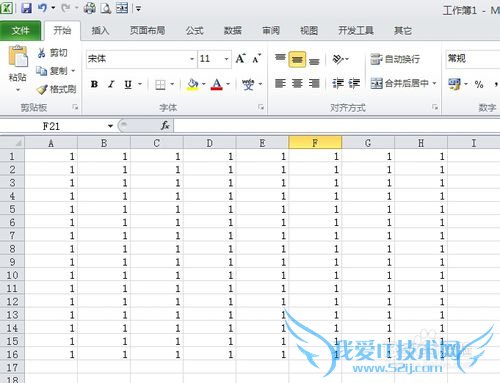Open the customize quick access toolbar arrow
The width and height of the screenshot is (500, 383).
139,9
